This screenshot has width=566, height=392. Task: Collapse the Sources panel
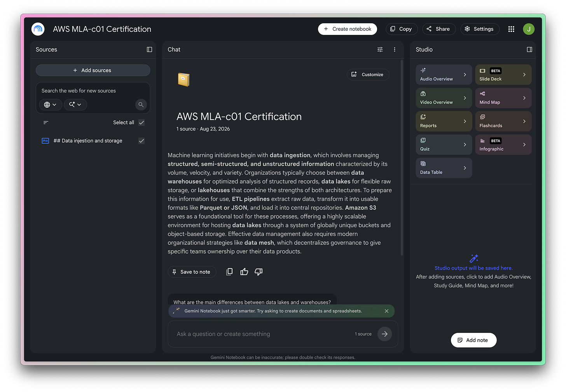point(149,49)
